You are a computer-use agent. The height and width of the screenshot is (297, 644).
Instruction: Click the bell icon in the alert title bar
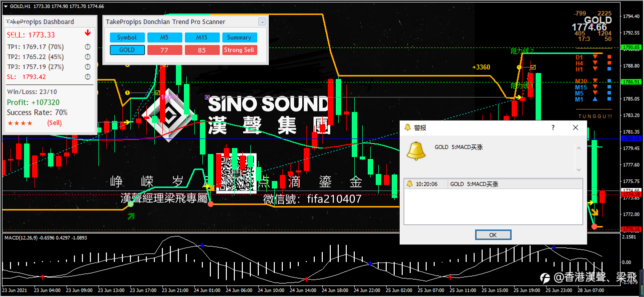pos(407,127)
